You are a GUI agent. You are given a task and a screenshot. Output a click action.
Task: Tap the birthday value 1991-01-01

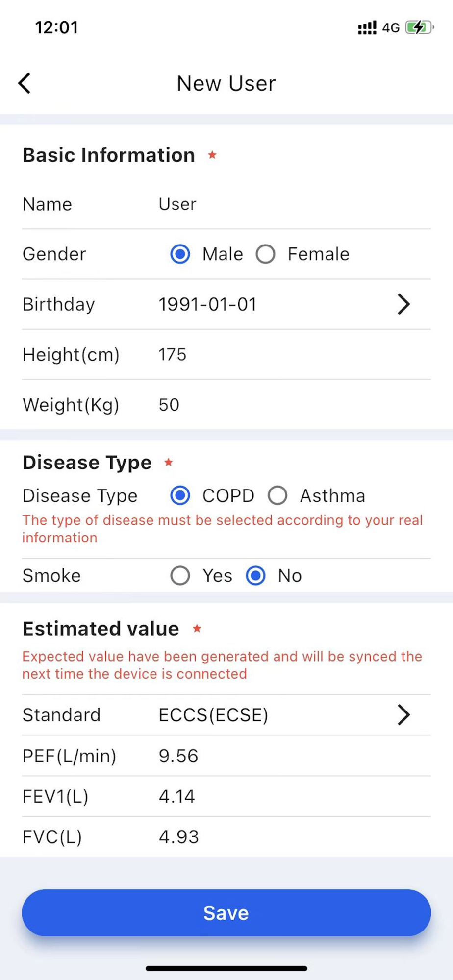(x=207, y=304)
